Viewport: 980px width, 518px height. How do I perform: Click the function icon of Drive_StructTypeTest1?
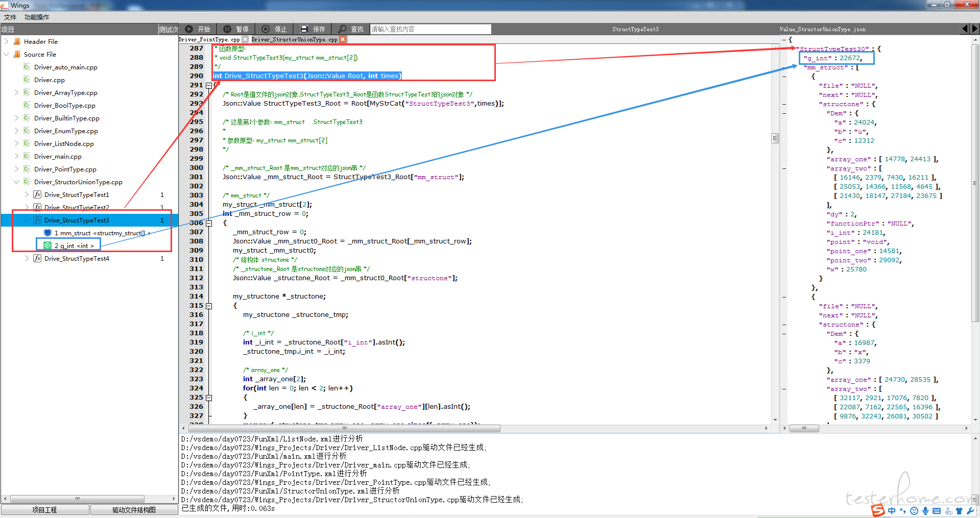(37, 194)
